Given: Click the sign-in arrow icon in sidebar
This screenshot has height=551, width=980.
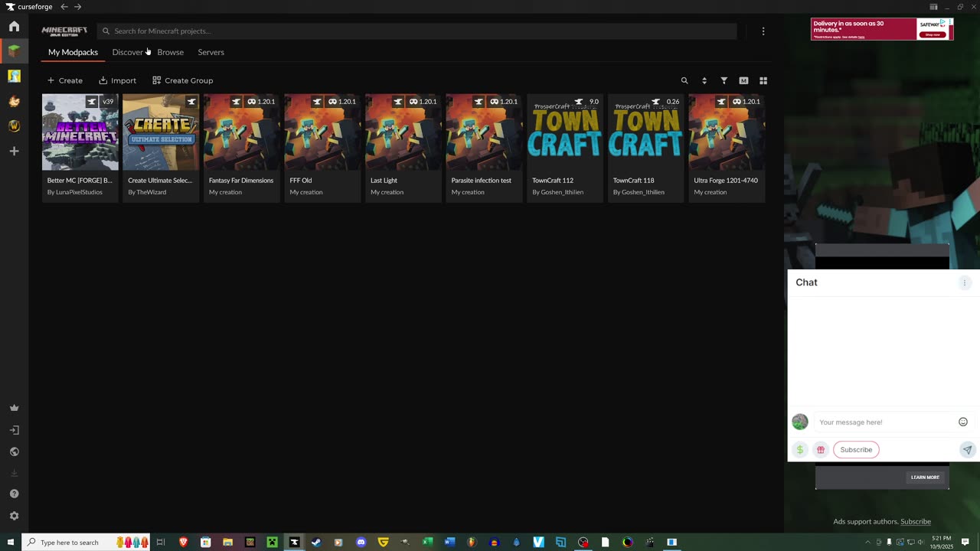Looking at the screenshot, I should coord(14,430).
